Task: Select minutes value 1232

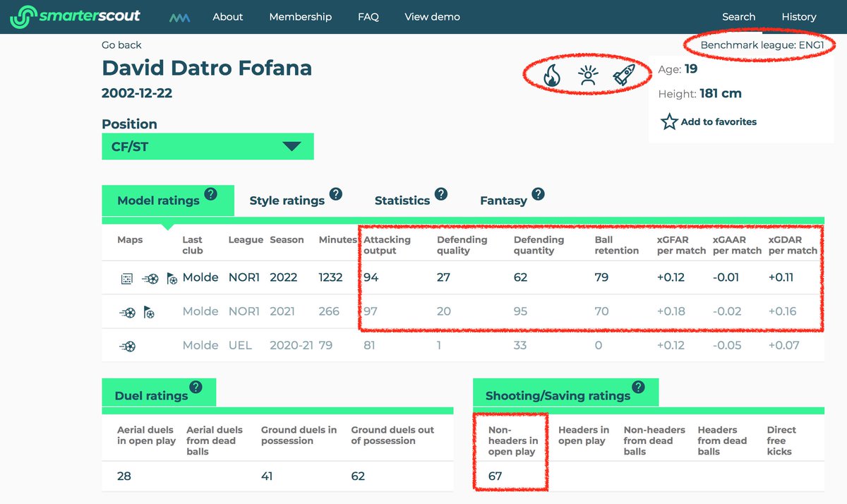Action: point(330,277)
